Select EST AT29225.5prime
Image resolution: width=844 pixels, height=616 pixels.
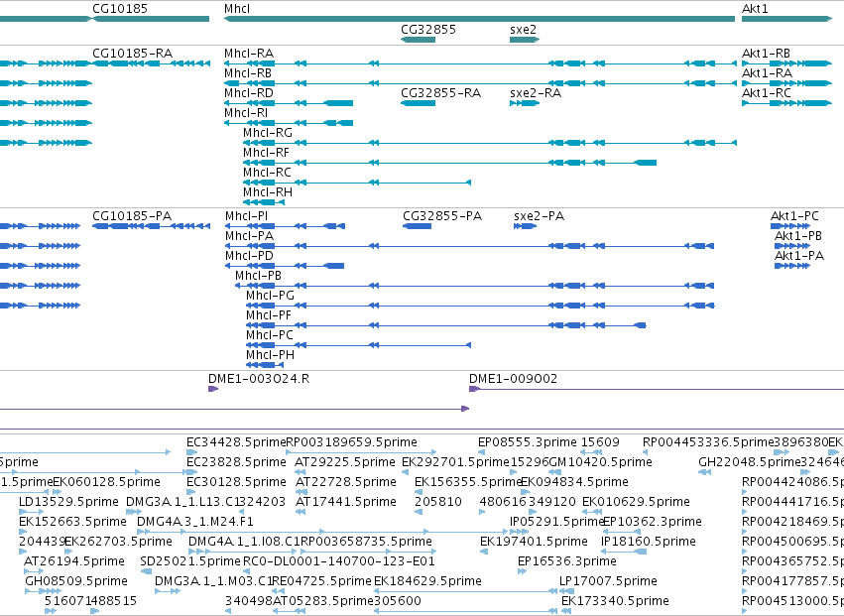coord(301,472)
